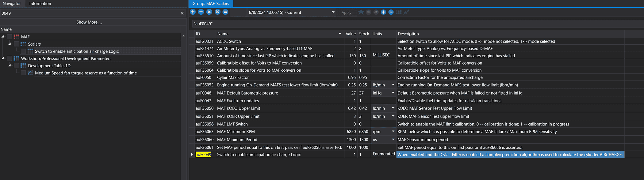Click the blue percent toolbar icon
Screen dimensions: 644x180
pyautogui.click(x=217, y=12)
